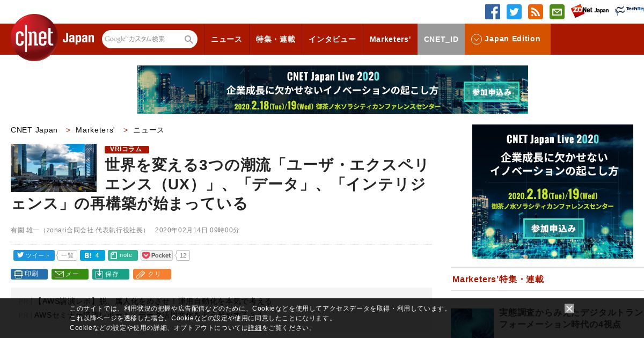This screenshot has width=644, height=338.
Task: Open the Marketers'特集・連載 heading
Action: (498, 279)
